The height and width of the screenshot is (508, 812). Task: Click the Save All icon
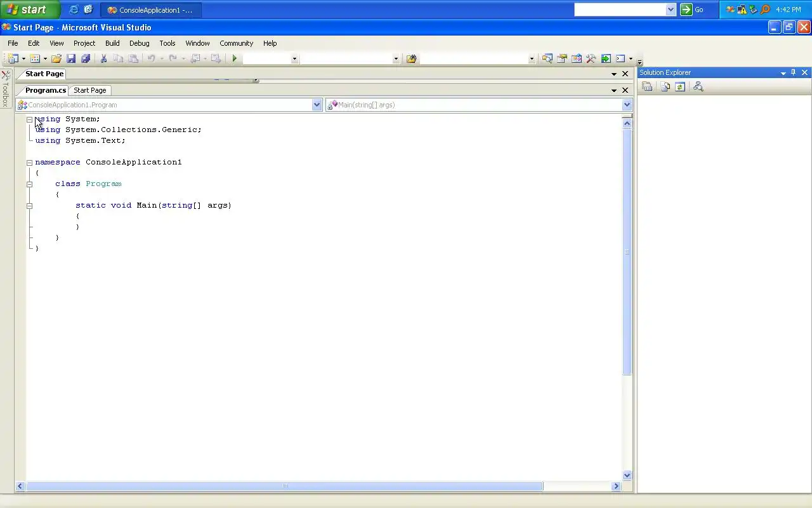(86, 58)
